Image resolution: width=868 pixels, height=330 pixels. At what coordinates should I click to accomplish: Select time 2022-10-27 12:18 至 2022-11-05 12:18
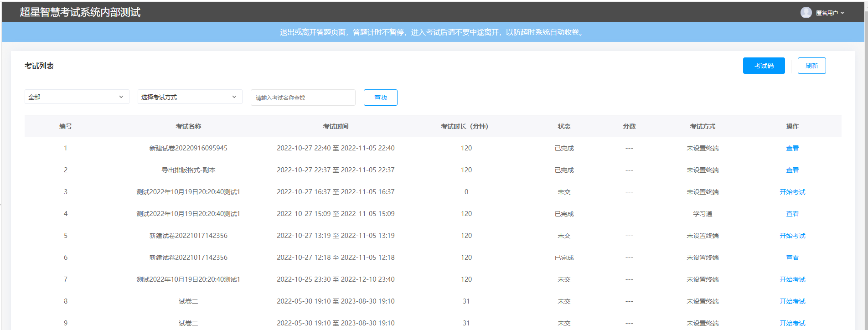pyautogui.click(x=336, y=258)
